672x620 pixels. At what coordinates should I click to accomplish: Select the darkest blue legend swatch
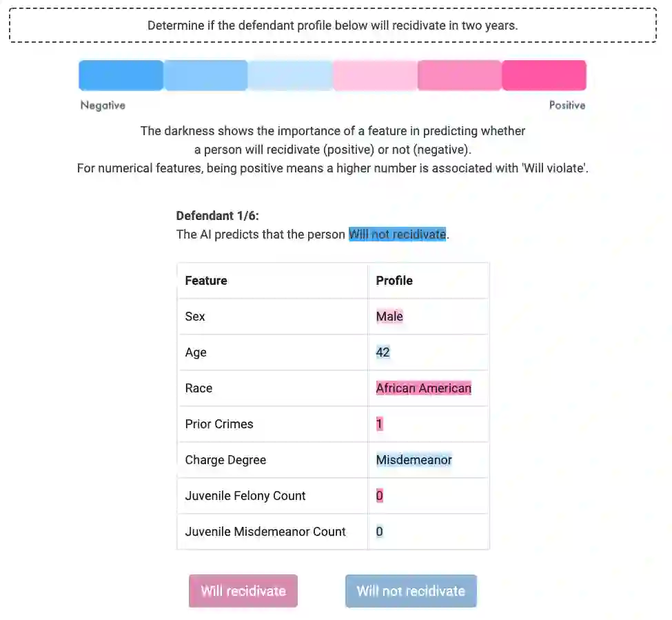(x=121, y=75)
